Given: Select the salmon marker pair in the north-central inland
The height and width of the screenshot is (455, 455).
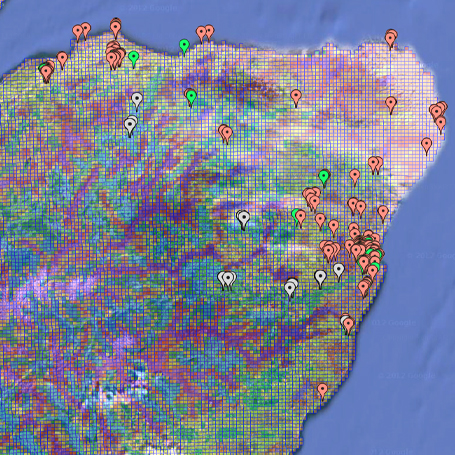Looking at the screenshot, I should [x=226, y=134].
